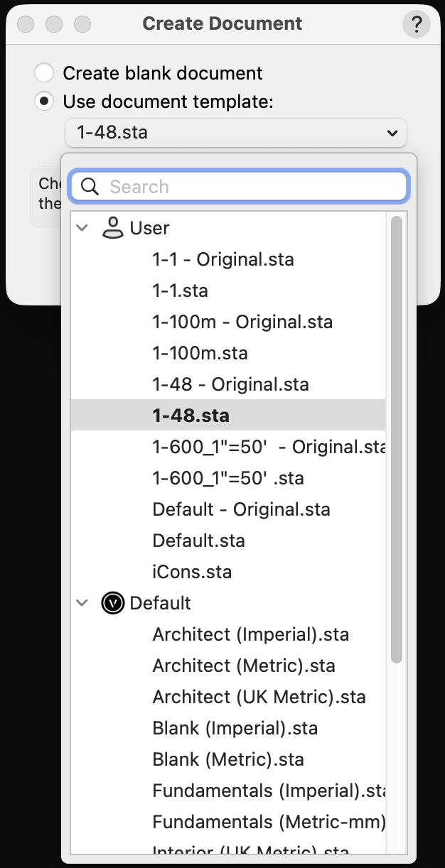Pick the iCons.sta template

pos(192,572)
